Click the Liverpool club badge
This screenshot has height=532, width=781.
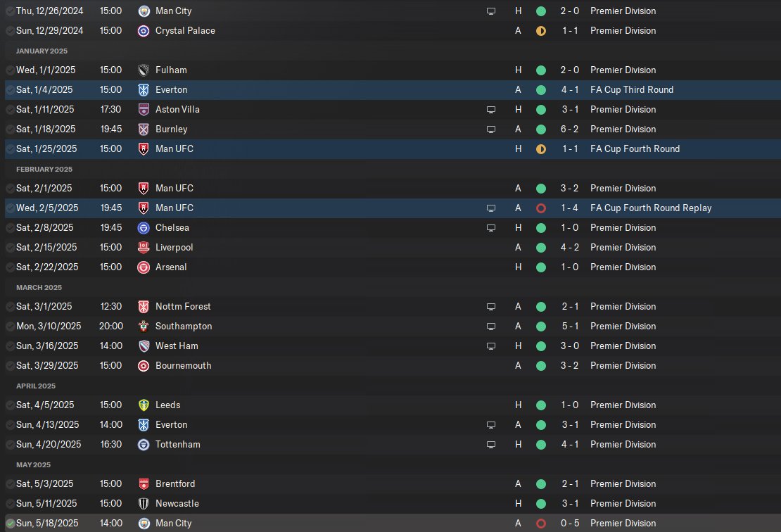pos(144,248)
